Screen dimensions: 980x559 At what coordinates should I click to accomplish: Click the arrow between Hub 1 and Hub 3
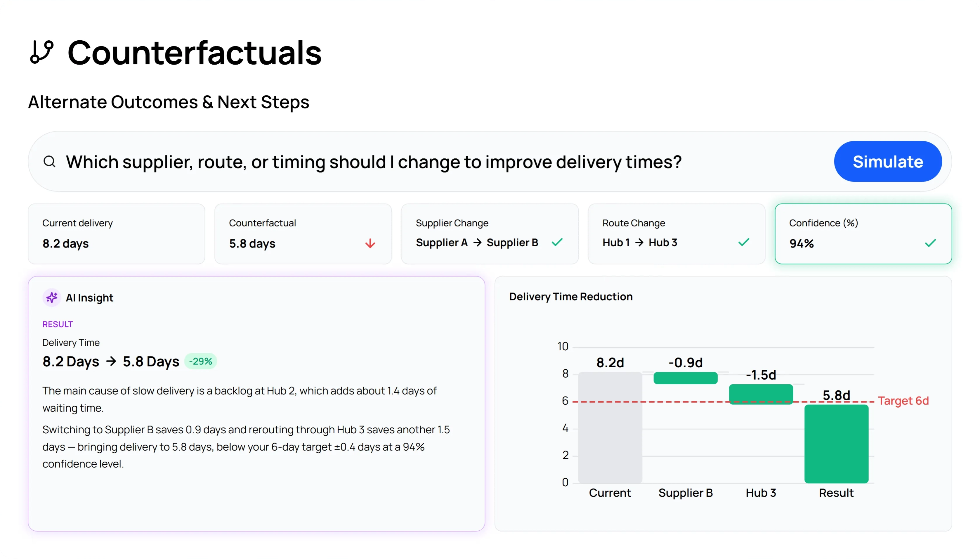(639, 243)
